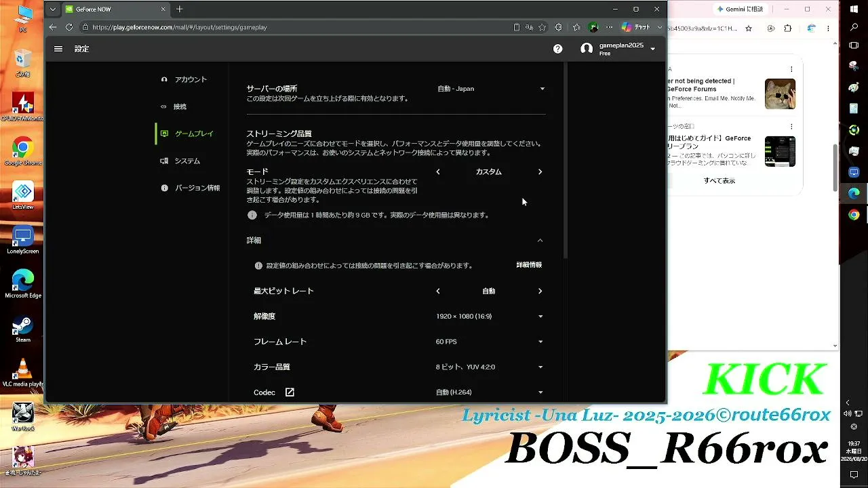Click the Microsoft Edge taskbar icon

tap(854, 193)
